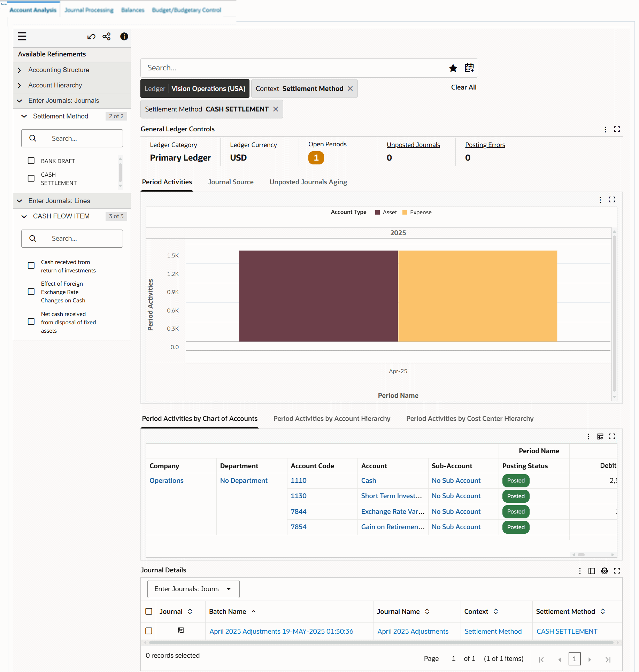
Task: Maximize the Chart of Accounts table
Action: (612, 437)
